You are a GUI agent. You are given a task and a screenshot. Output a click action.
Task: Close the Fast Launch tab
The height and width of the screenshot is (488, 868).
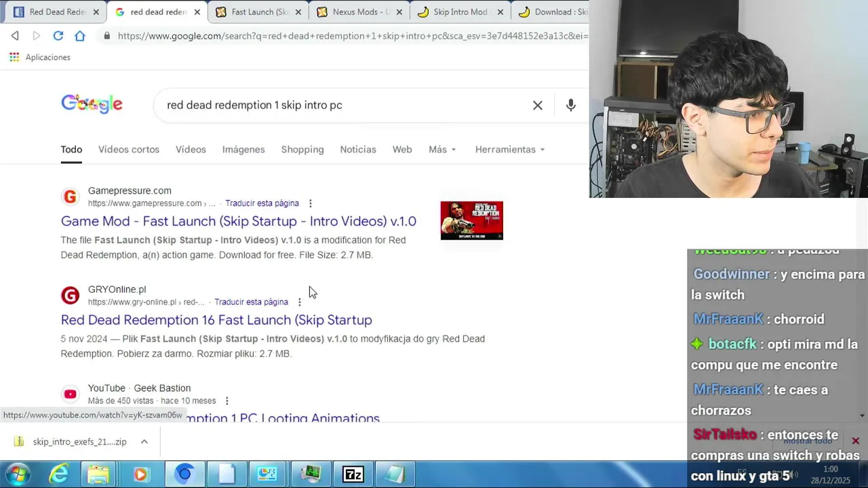click(x=298, y=12)
